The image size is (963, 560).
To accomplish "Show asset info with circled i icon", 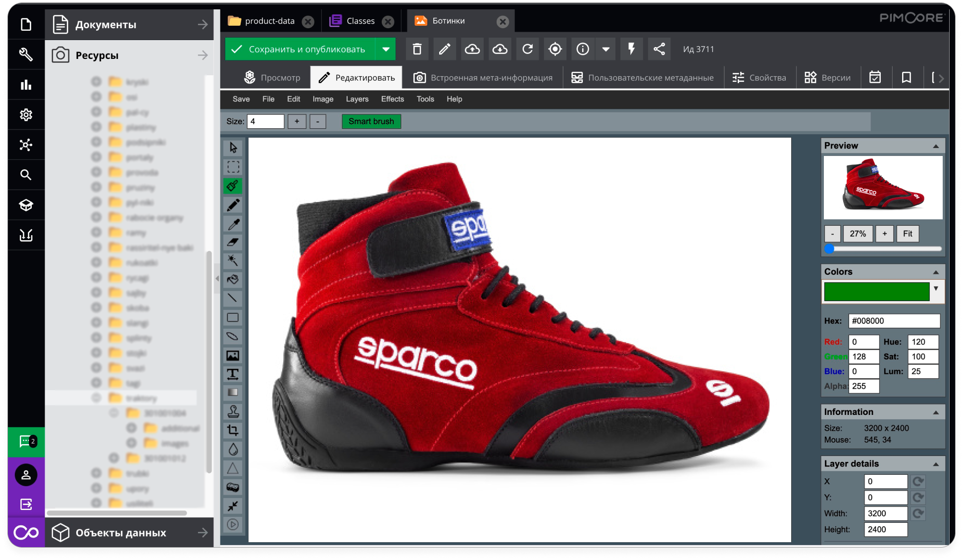I will 583,49.
